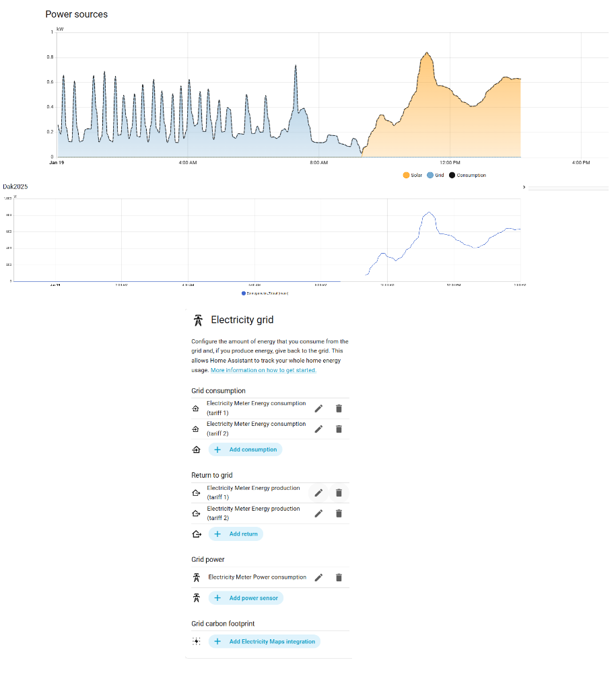
Task: Click the carbon footprint icon beside Electricity Maps
Action: 196,641
